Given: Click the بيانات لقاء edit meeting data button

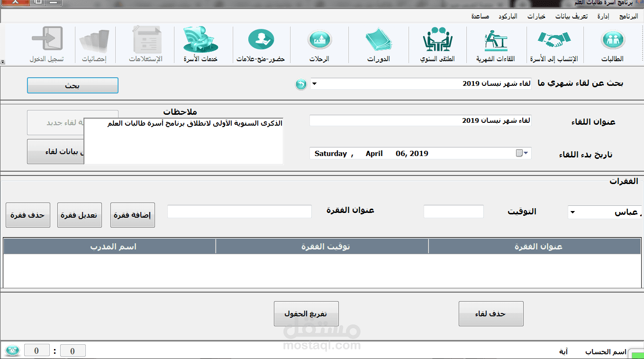Looking at the screenshot, I should tap(56, 152).
